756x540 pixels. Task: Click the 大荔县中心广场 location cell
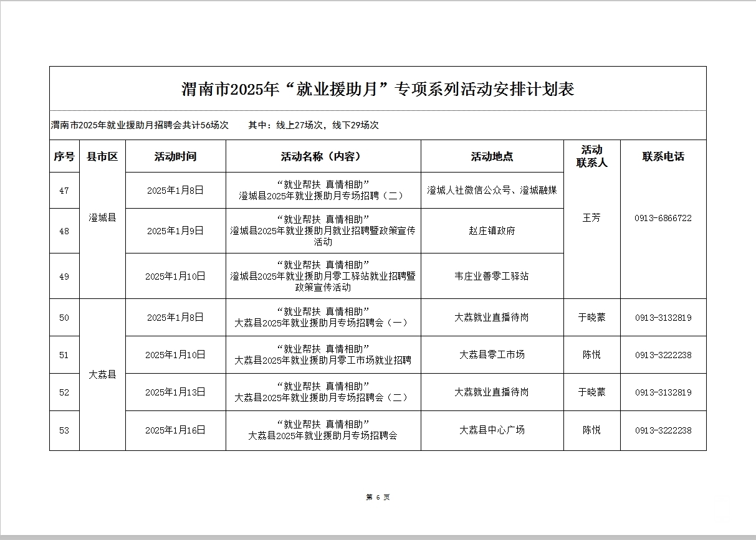[492, 430]
